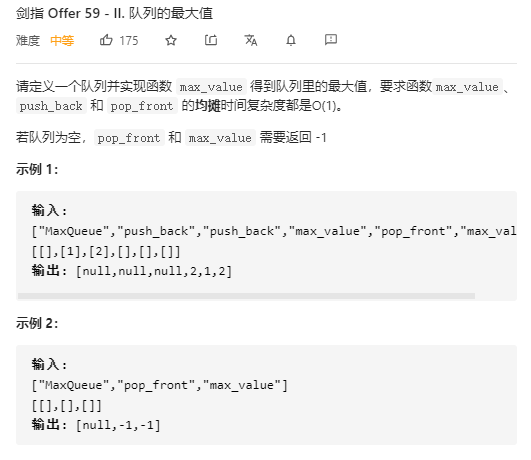Click the 示例 1 heading
This screenshot has width=531, height=460.
[x=37, y=169]
